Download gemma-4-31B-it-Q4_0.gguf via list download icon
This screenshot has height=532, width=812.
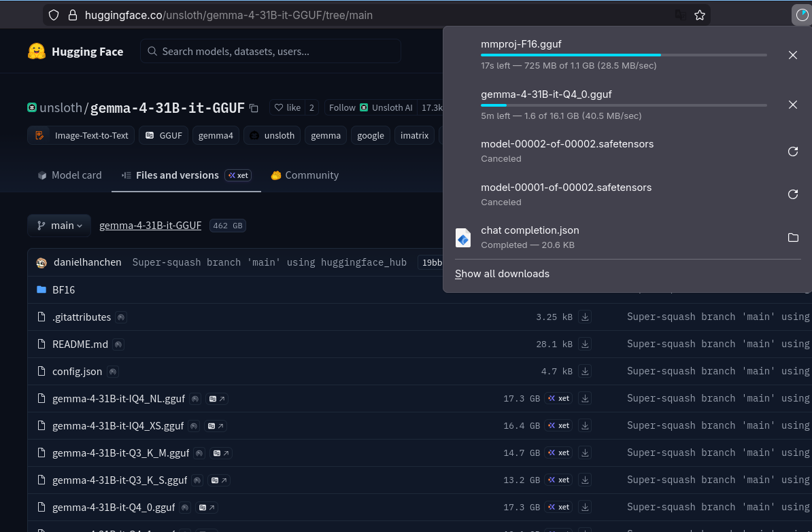pos(585,507)
